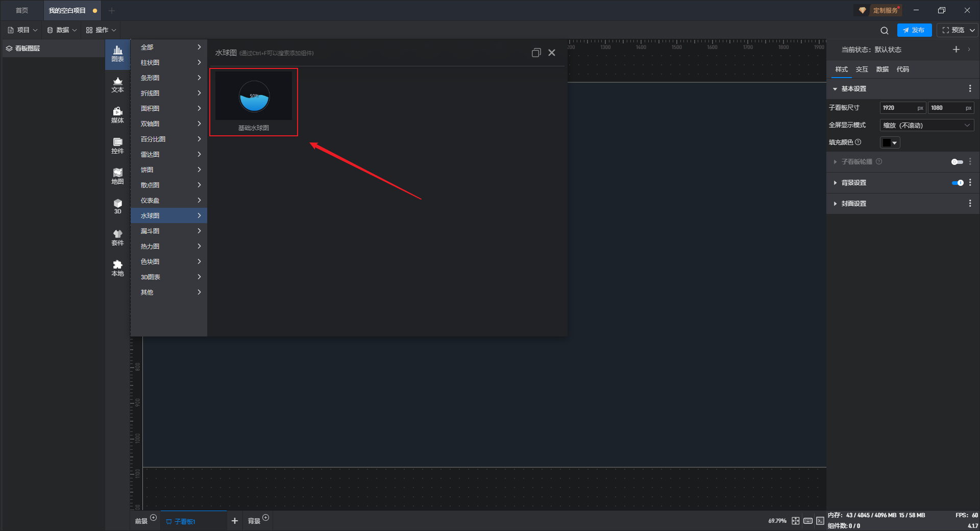Open the 媒体 media component category
The height and width of the screenshot is (531, 980).
[x=117, y=115]
